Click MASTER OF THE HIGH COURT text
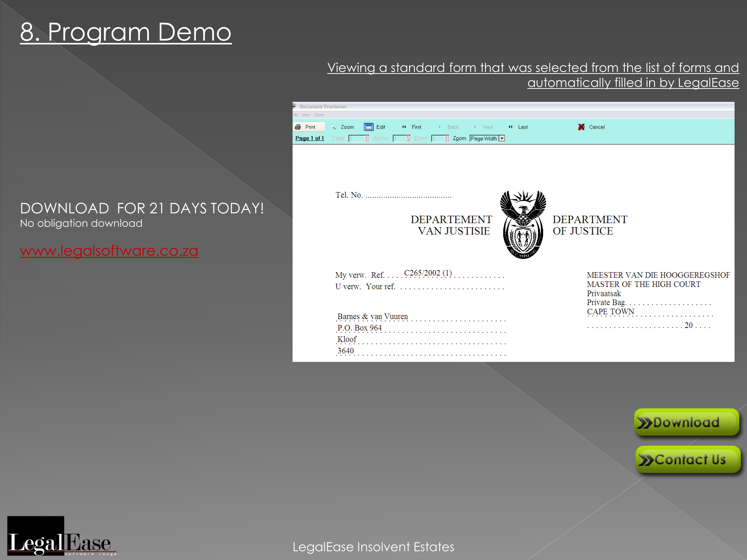The height and width of the screenshot is (560, 747). (644, 284)
